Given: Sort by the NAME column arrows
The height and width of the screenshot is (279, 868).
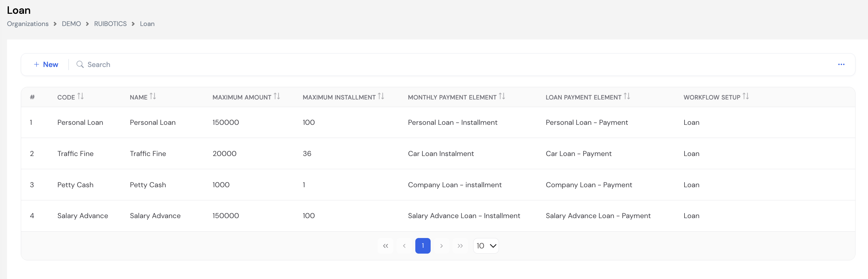Looking at the screenshot, I should 153,97.
